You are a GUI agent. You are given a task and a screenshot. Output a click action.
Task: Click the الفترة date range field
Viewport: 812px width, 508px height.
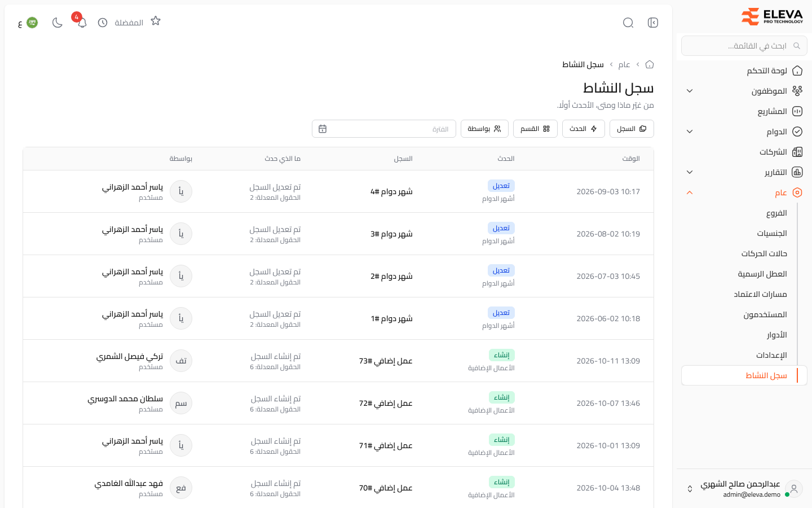[x=384, y=129]
